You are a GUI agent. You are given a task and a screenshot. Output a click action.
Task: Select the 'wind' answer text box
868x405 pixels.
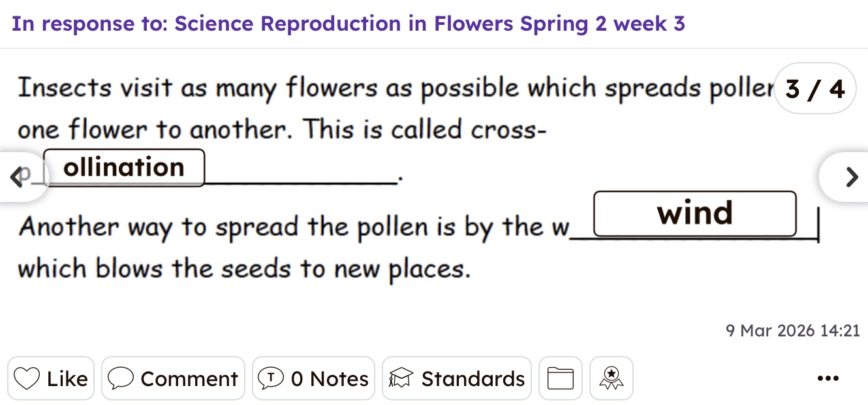(694, 214)
